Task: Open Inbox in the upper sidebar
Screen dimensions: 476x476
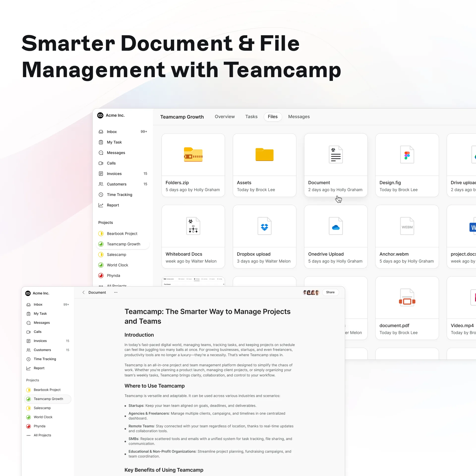Action: (112, 132)
